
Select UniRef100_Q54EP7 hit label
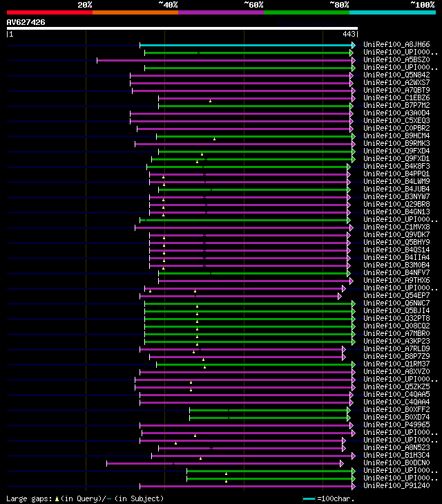click(x=396, y=296)
